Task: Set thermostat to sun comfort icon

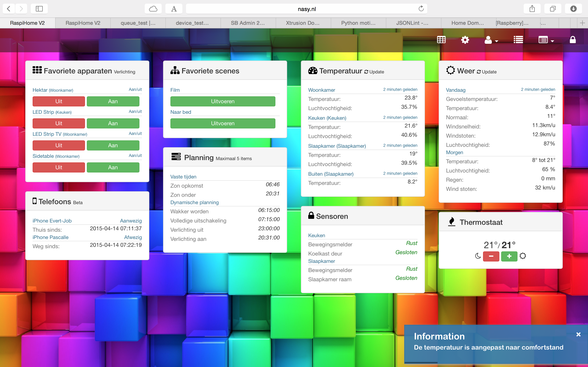Action: point(523,256)
